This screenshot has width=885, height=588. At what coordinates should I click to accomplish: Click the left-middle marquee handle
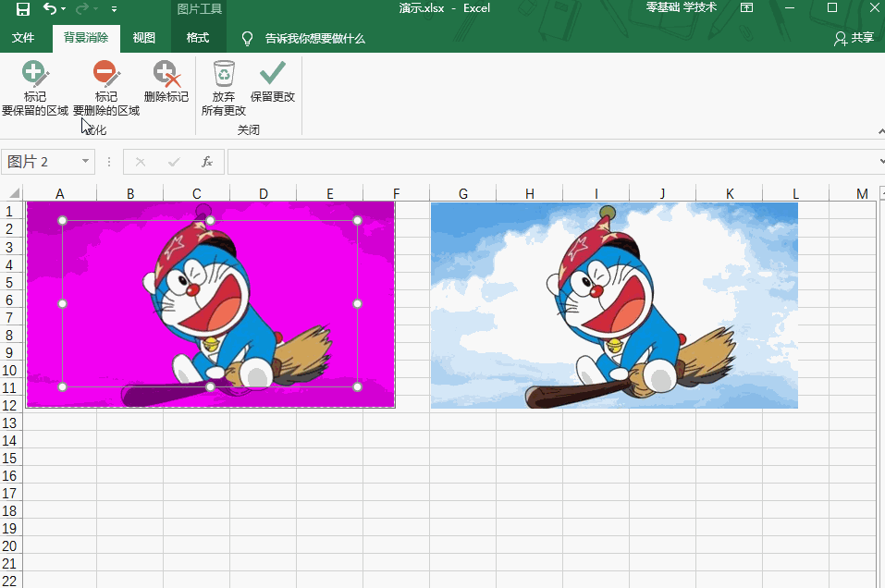pyautogui.click(x=63, y=303)
